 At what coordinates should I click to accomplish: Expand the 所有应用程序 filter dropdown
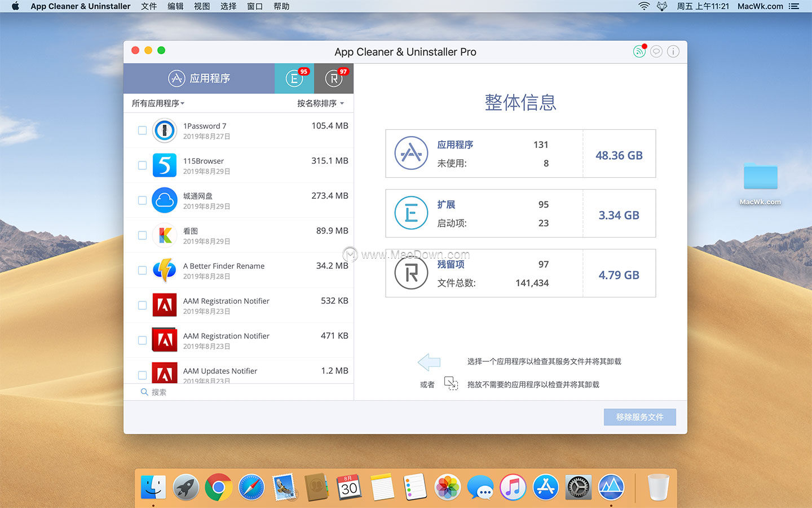pyautogui.click(x=158, y=103)
